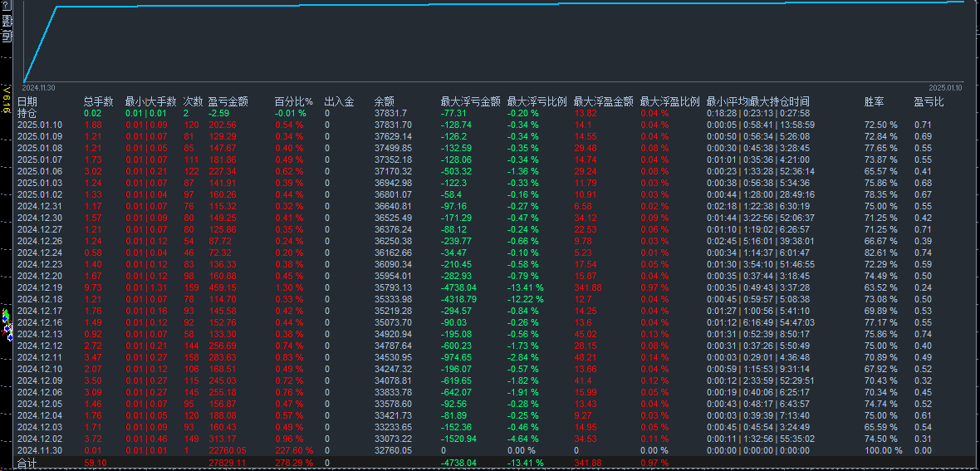Screen dimensions: 980x471
Task: Click the 45.02 max floating profit cell
Action: click(x=585, y=333)
